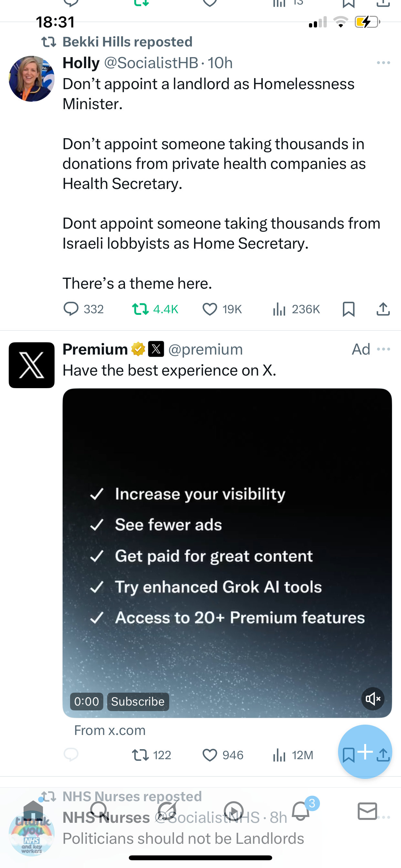Reply to Holly's tweet
401x868 pixels.
pos(71,309)
